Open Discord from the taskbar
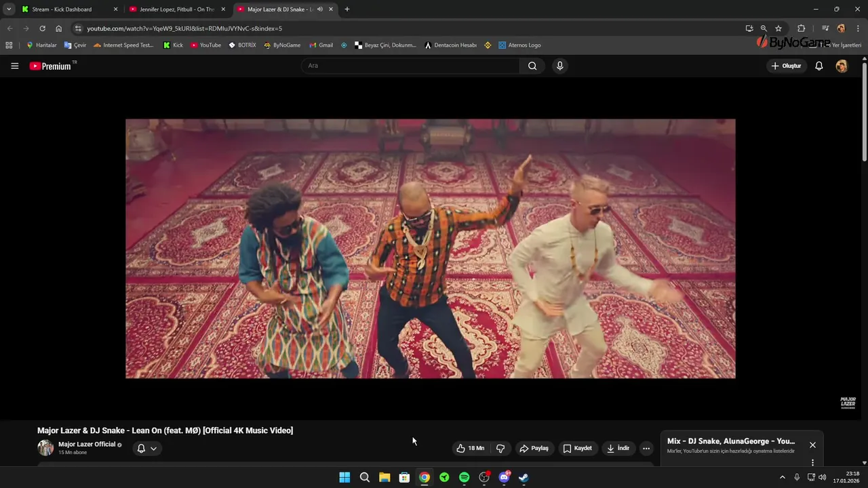 pos(504,477)
